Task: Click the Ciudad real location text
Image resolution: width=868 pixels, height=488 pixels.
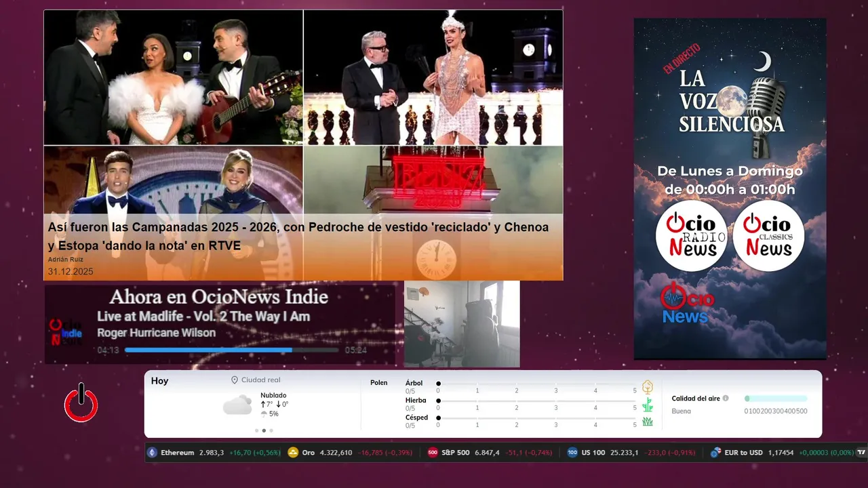Action: (261, 380)
